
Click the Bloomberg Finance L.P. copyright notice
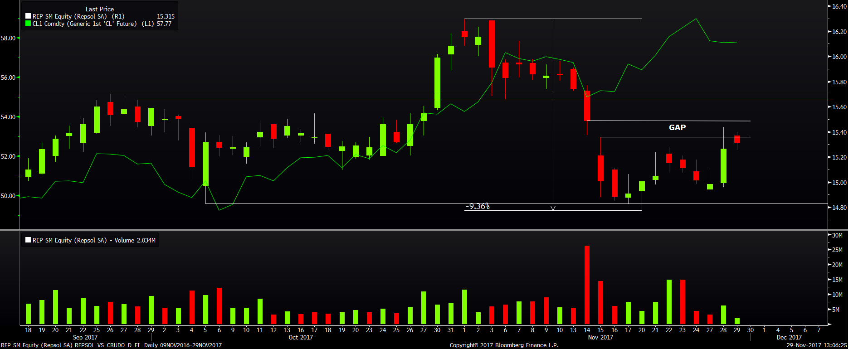(504, 345)
